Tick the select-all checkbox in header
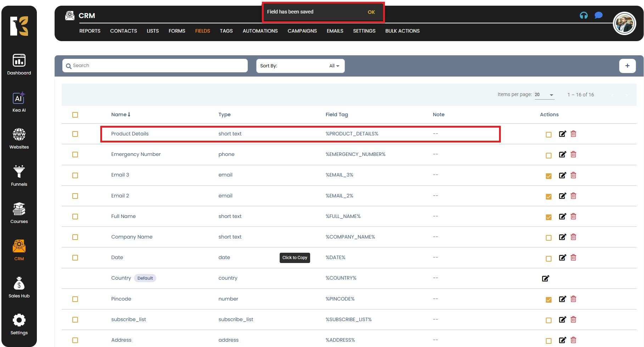 point(75,115)
